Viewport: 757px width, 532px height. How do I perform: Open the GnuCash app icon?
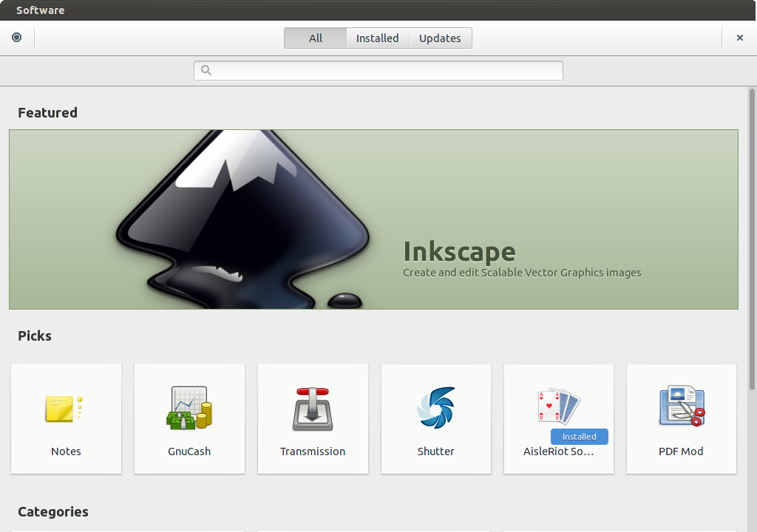point(189,408)
